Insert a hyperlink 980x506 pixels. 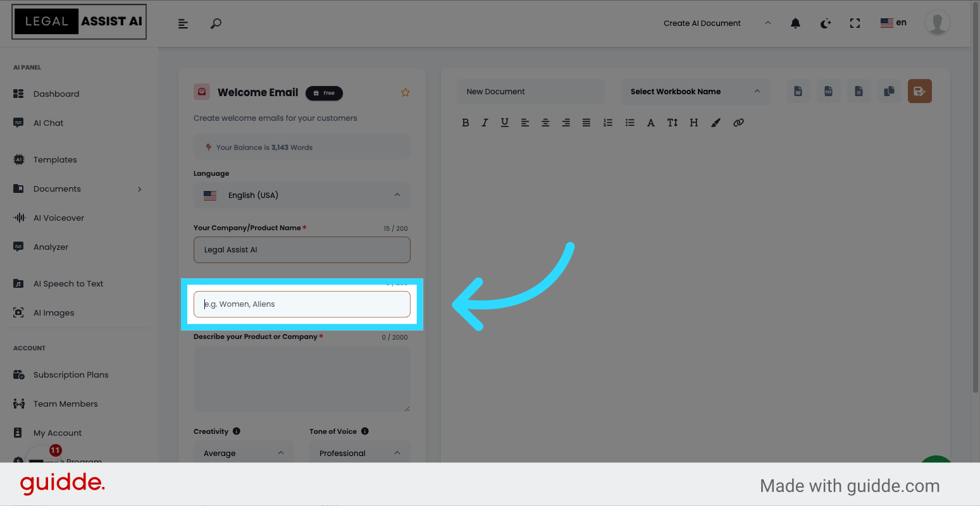coord(738,123)
